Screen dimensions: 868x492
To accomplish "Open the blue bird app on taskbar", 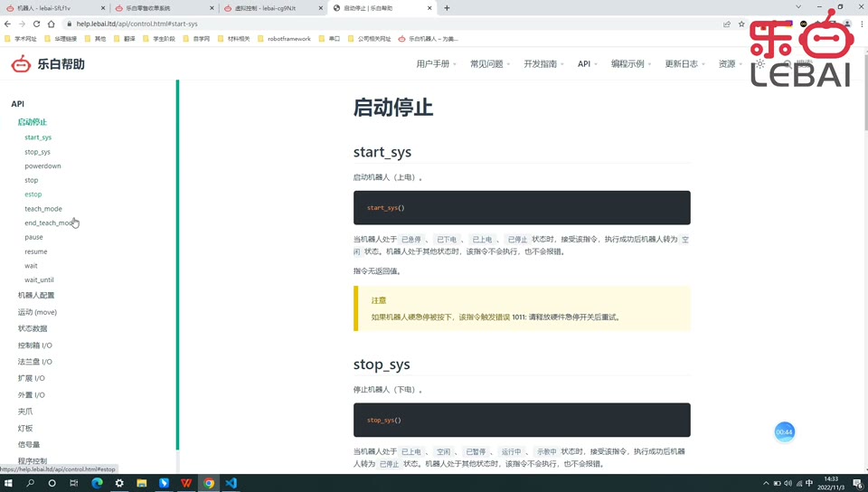I will pos(164,483).
